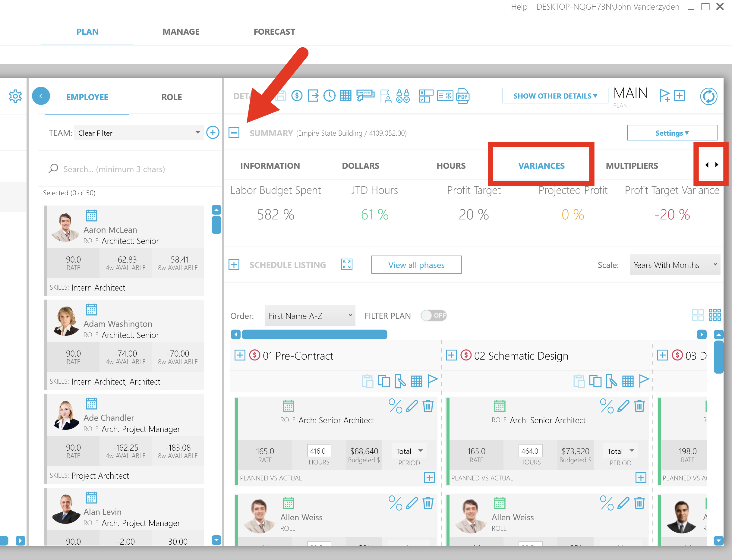
Task: Click the copy icon under 01 Pre-Contract
Action: tap(384, 381)
